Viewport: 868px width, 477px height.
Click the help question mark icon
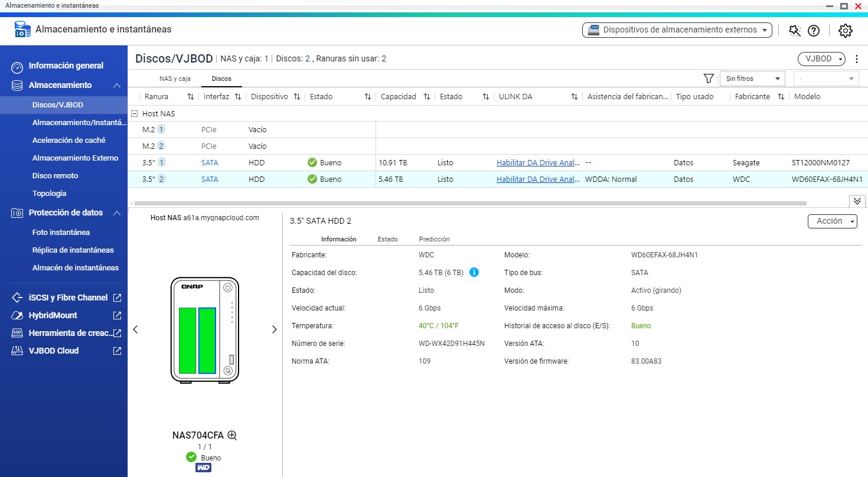click(814, 31)
